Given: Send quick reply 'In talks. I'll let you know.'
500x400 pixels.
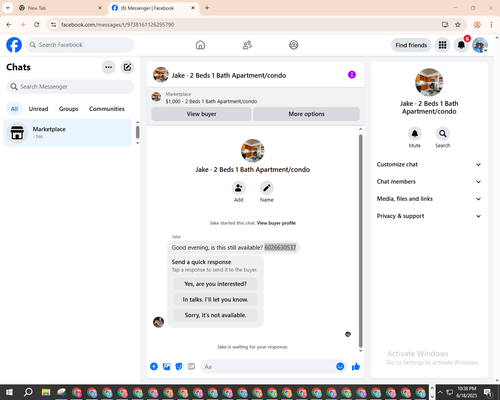Looking at the screenshot, I should pyautogui.click(x=215, y=300).
